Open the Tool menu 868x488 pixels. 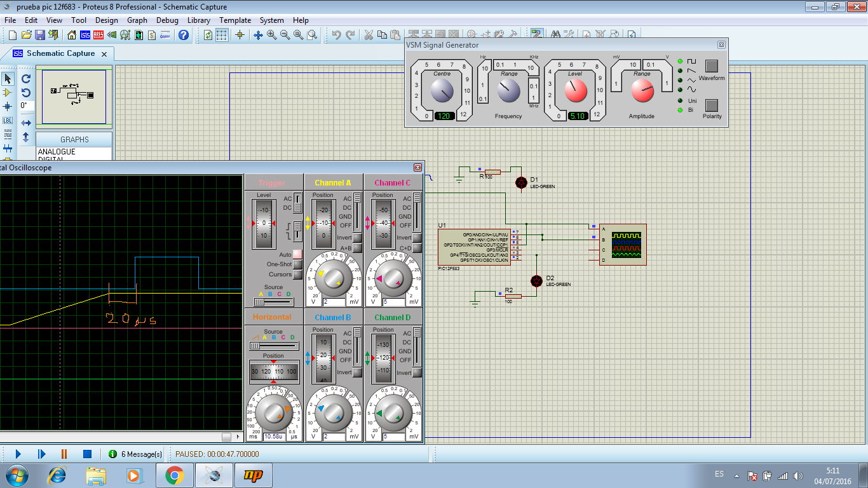coord(79,20)
